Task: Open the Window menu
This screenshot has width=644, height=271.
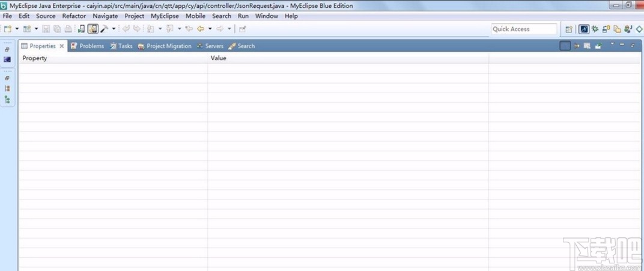Action: click(x=267, y=16)
